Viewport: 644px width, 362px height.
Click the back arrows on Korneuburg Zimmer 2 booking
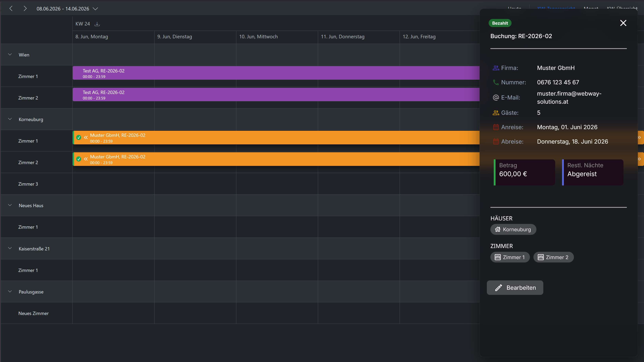pos(86,159)
